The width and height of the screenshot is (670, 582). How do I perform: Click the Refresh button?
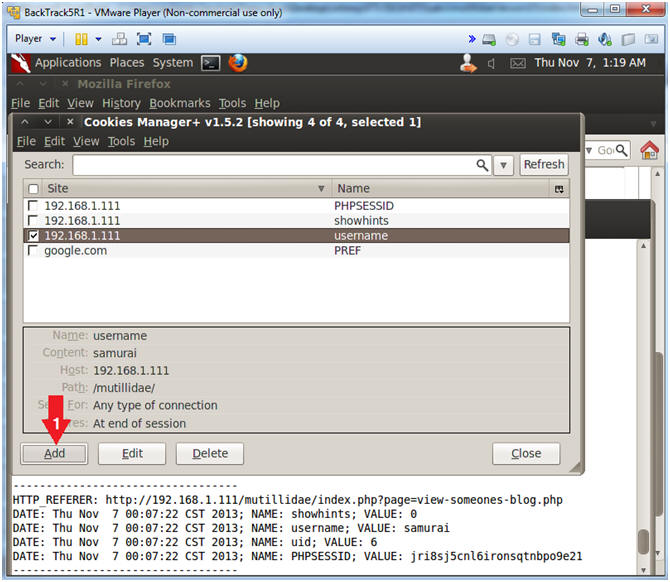click(x=544, y=165)
